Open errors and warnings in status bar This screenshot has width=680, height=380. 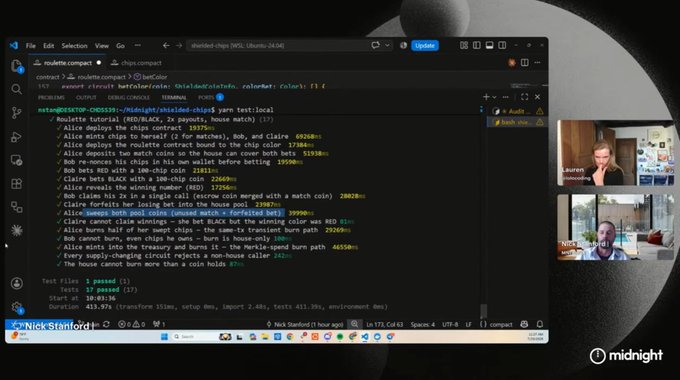pos(131,324)
